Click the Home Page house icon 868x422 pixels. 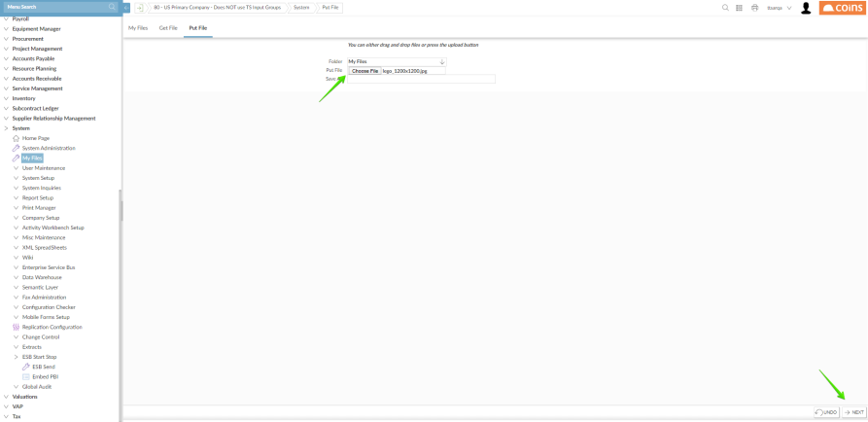[17, 138]
